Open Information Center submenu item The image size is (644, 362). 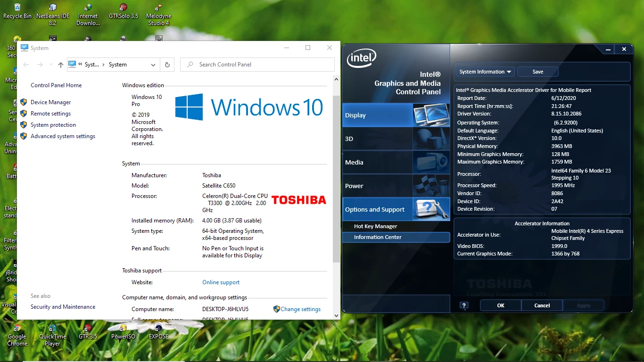pos(396,237)
